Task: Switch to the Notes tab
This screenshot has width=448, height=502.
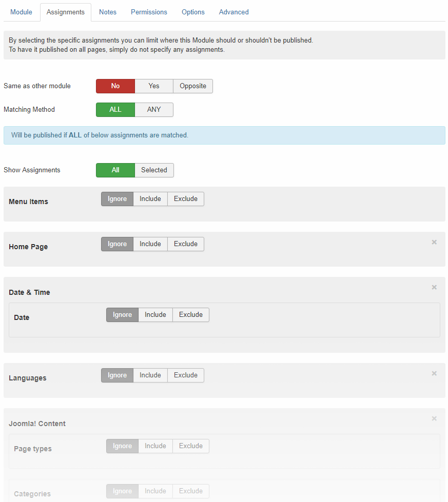Action: pos(108,12)
